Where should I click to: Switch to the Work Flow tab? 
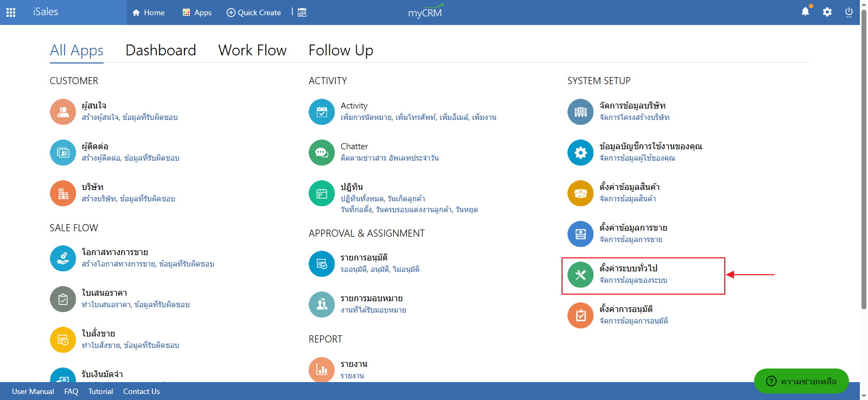click(x=252, y=50)
